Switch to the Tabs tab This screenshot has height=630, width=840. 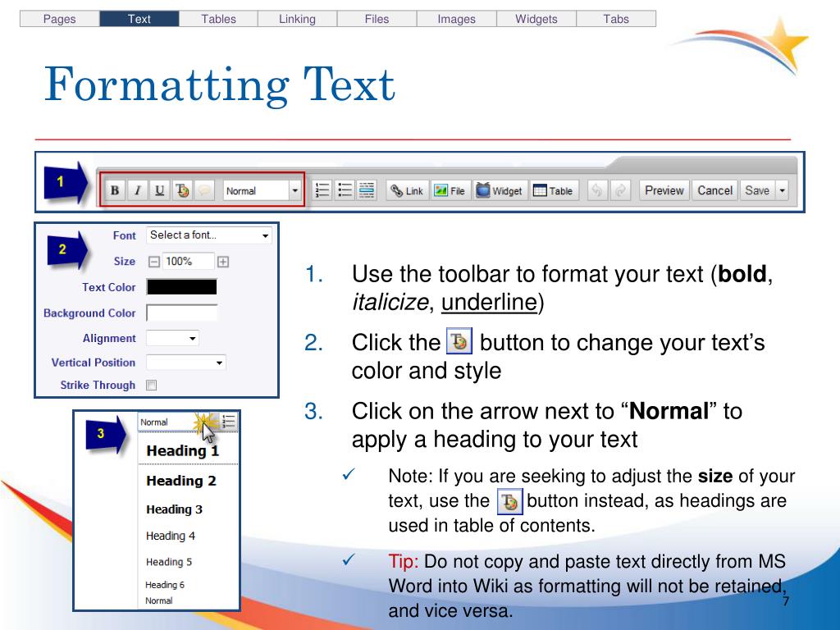tap(616, 19)
